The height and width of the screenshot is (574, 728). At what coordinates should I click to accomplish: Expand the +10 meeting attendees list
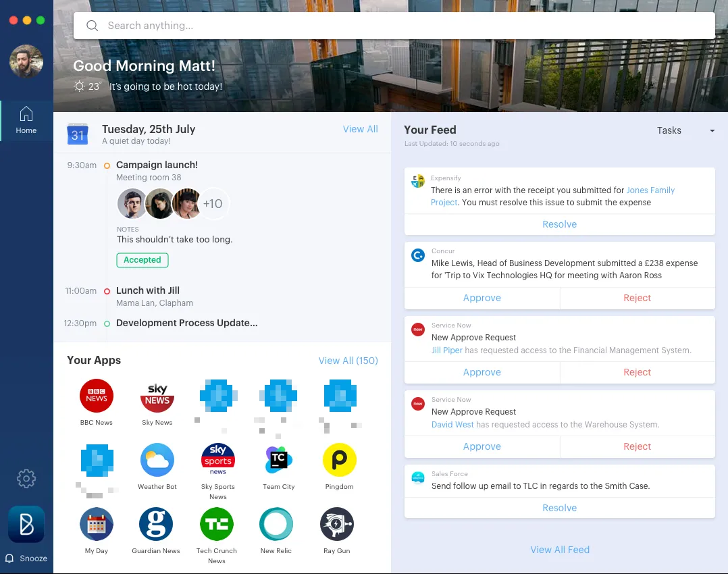click(213, 203)
